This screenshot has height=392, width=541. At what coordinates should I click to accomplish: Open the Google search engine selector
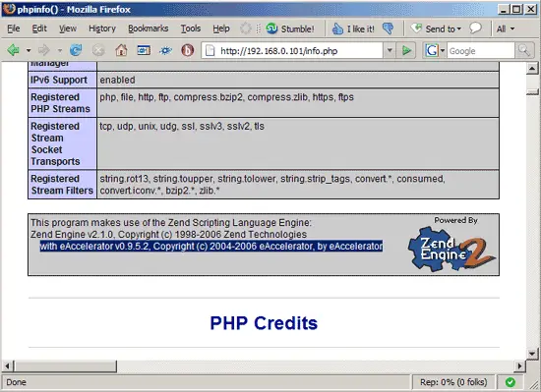click(x=435, y=51)
